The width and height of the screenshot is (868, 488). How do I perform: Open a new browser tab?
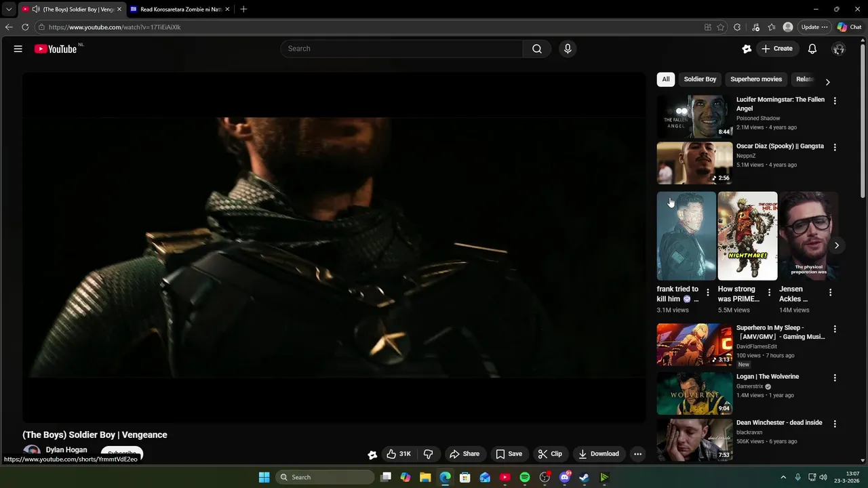243,9
